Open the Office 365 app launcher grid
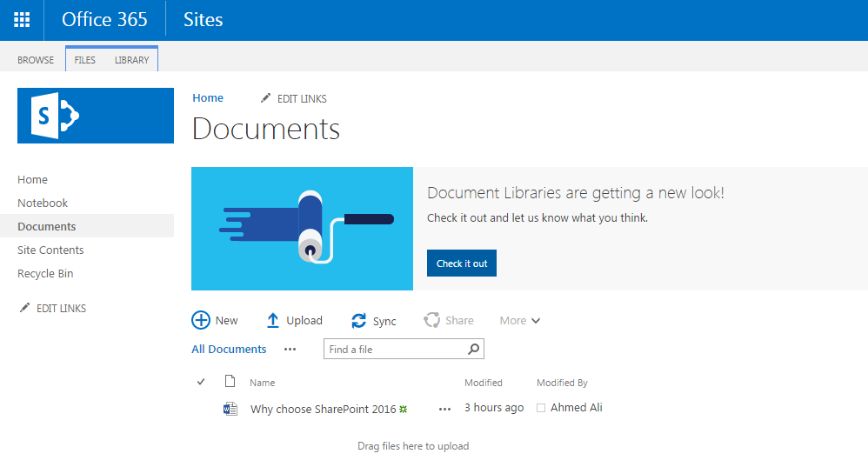Screen dimensions: 868x467 pyautogui.click(x=22, y=20)
